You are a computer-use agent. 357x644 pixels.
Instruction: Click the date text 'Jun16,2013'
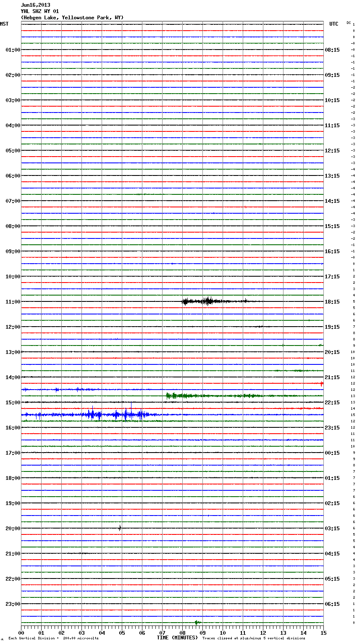[x=35, y=5]
